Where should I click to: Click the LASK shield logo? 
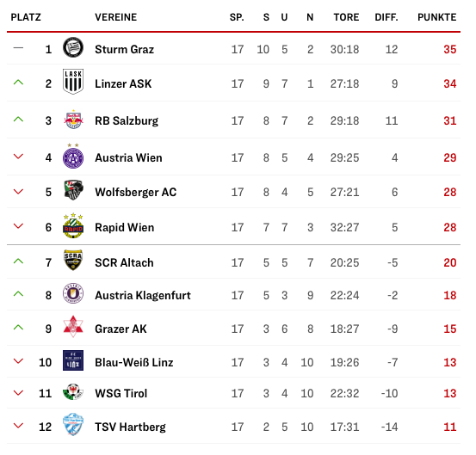[x=73, y=82]
